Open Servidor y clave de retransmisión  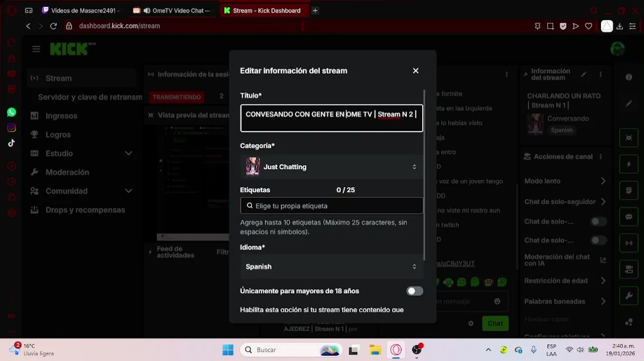90,97
